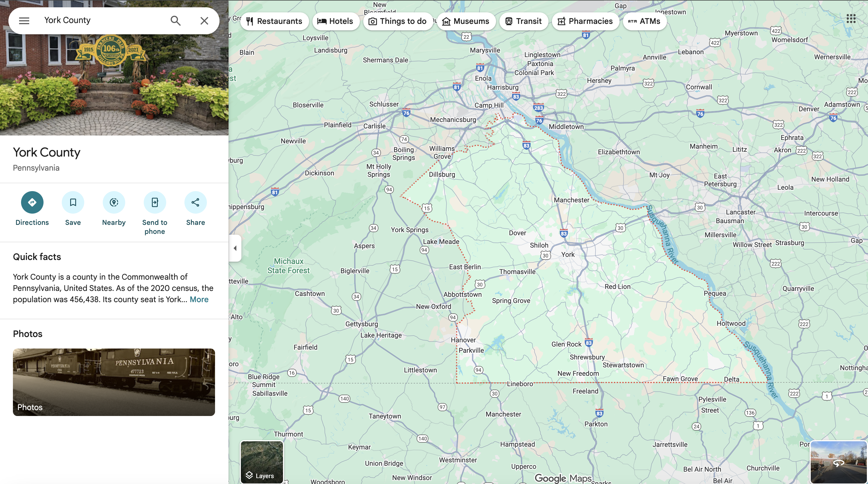Click into the York County search field
The height and width of the screenshot is (484, 868).
click(101, 21)
